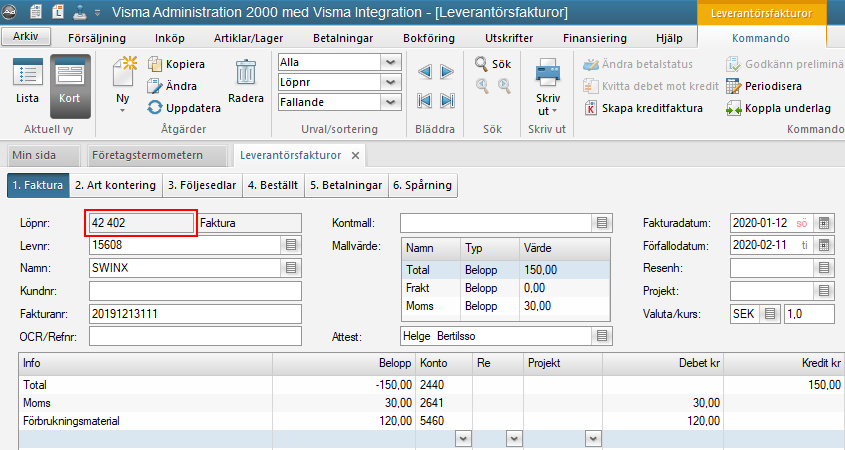Open Attest lookup list button

click(602, 336)
